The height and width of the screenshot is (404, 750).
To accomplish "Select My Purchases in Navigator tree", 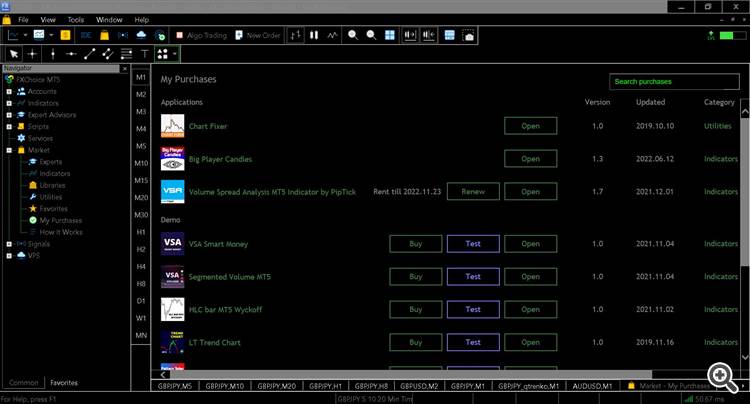I will point(60,220).
